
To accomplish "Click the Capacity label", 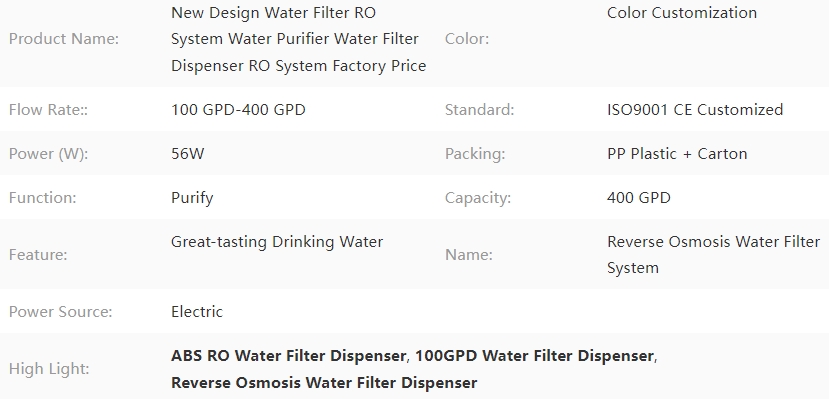I will click(x=478, y=198).
